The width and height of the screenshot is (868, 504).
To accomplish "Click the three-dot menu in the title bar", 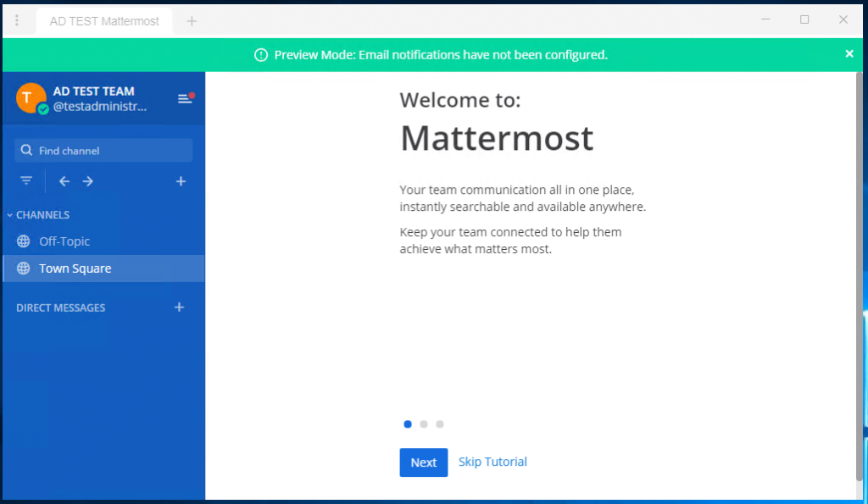I will tap(17, 20).
